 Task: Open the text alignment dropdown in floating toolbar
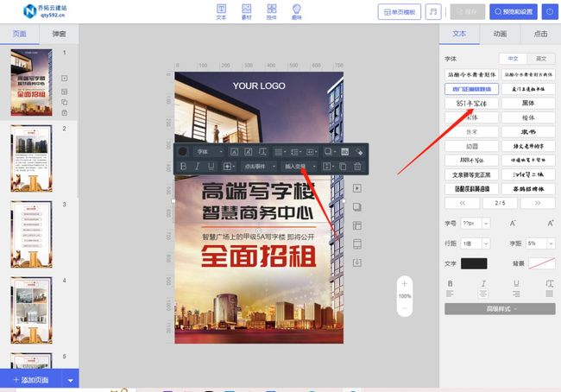(x=280, y=152)
